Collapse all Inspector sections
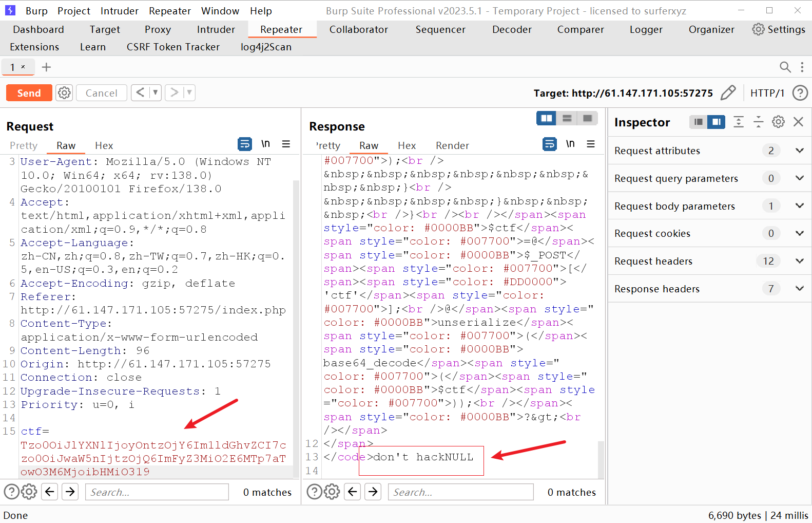 click(758, 122)
